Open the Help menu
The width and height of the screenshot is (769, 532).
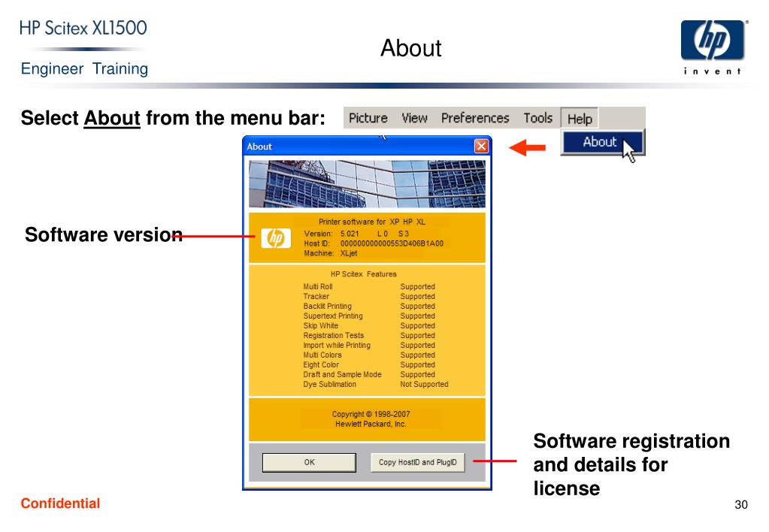point(580,119)
